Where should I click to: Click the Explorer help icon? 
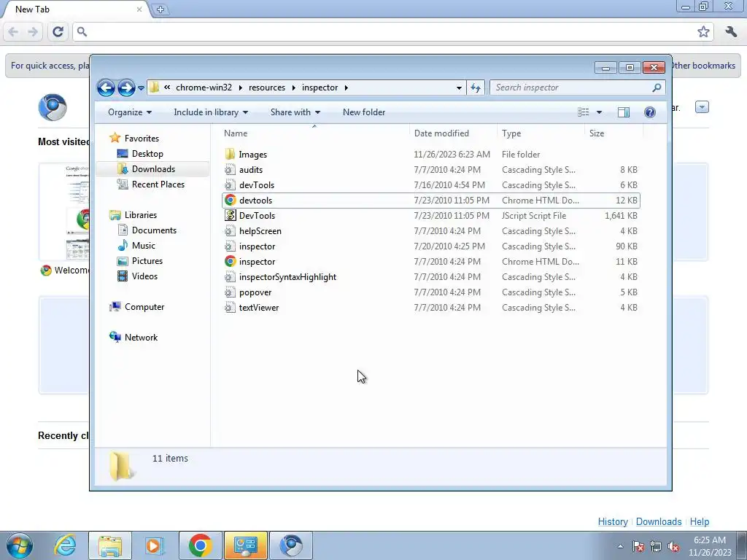[x=650, y=112]
